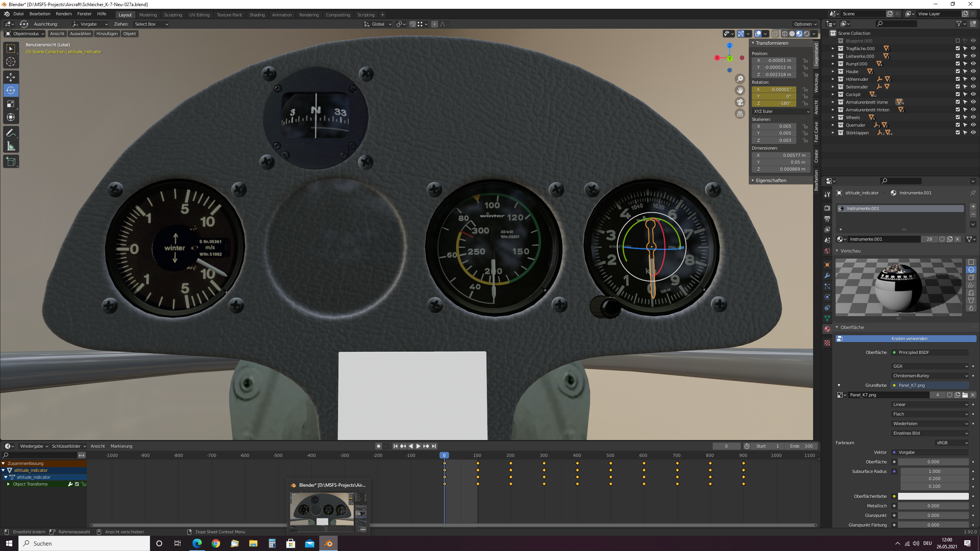This screenshot has height=551, width=980.
Task: Click the Knoten verwenden button
Action: pos(906,339)
